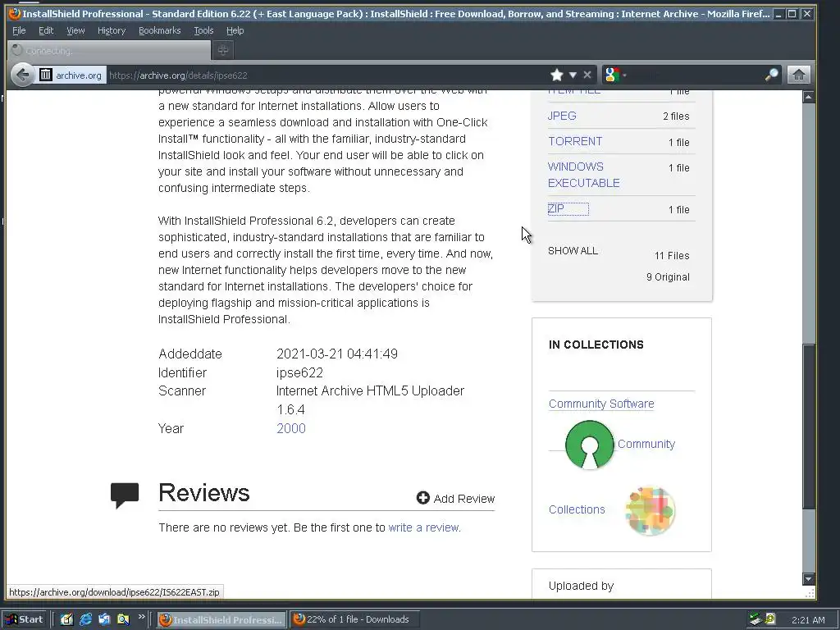Click the year 2000 link

point(291,428)
